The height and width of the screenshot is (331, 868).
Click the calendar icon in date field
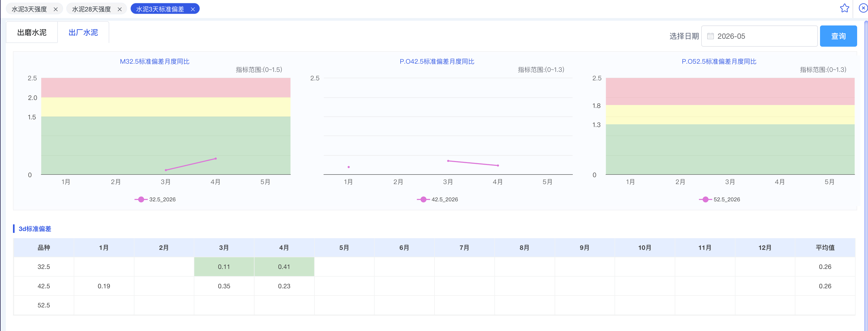coord(710,36)
